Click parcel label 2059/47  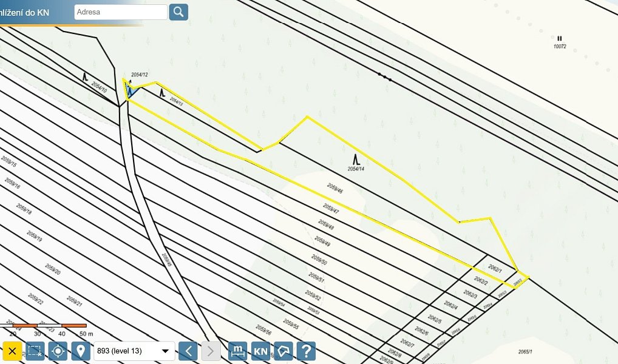[x=331, y=209]
